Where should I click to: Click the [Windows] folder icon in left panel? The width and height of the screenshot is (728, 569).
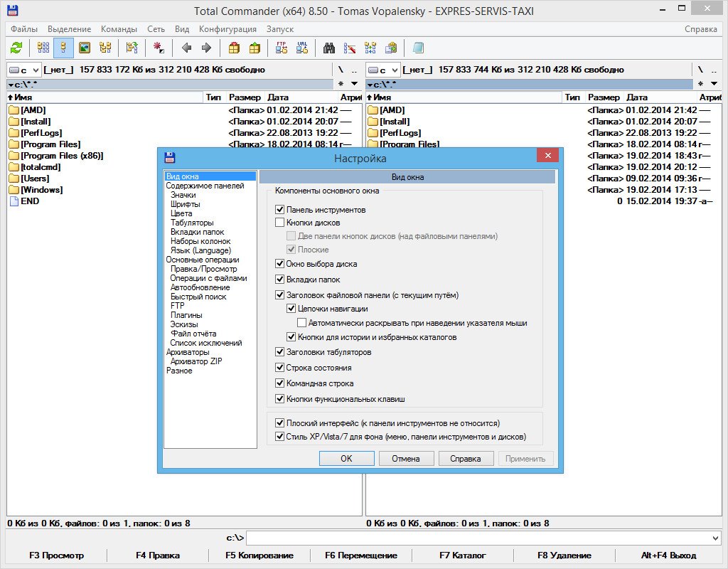[x=14, y=190]
